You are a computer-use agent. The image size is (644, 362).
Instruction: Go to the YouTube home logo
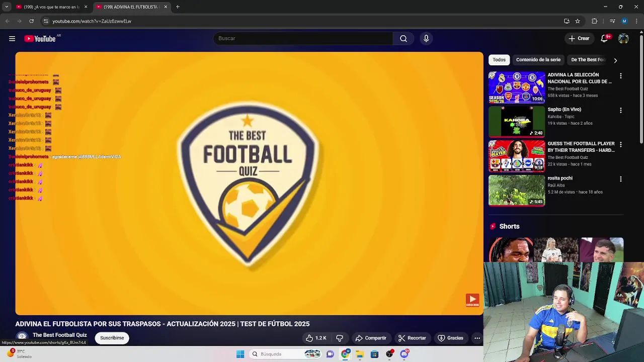click(40, 39)
